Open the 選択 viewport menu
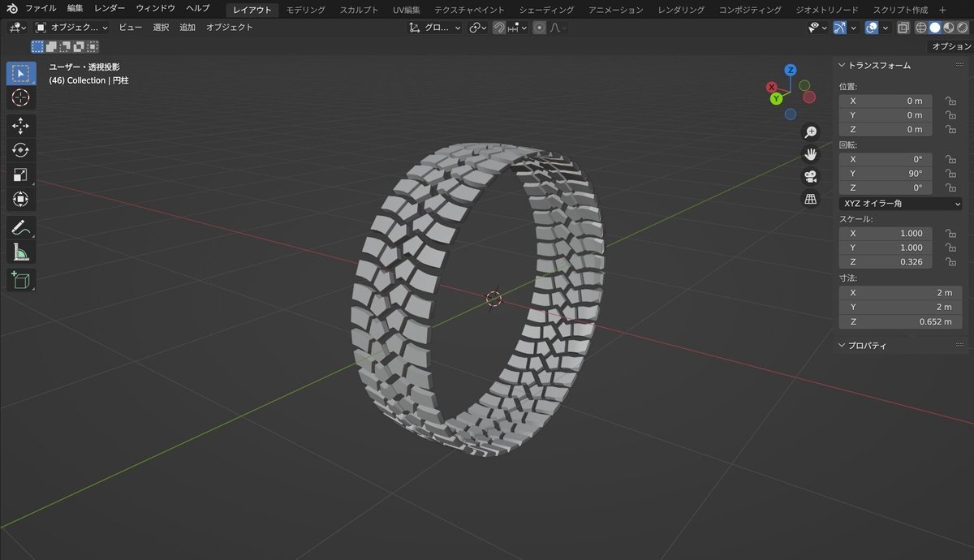The height and width of the screenshot is (560, 974). pos(161,28)
